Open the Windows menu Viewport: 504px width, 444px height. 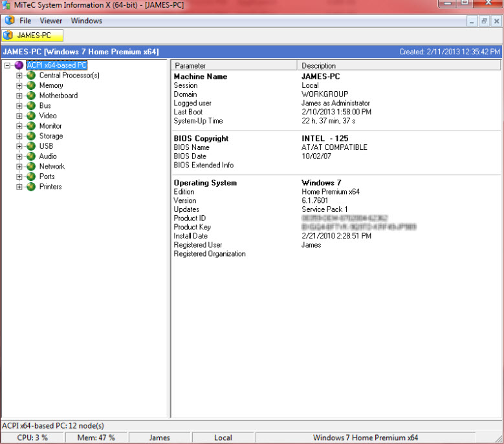point(87,21)
